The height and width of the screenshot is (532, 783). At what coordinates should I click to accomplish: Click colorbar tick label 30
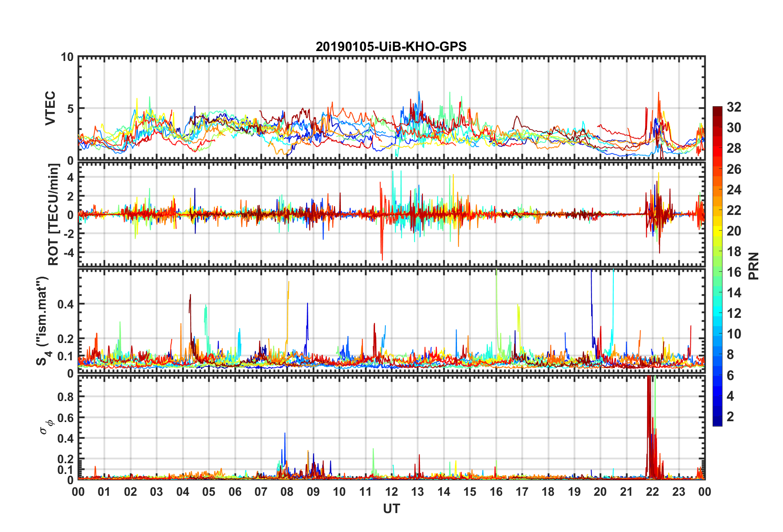click(734, 128)
